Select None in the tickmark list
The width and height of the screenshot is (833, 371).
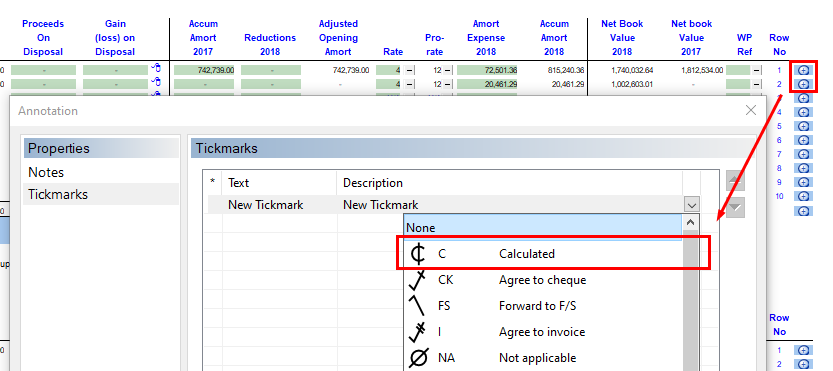543,227
